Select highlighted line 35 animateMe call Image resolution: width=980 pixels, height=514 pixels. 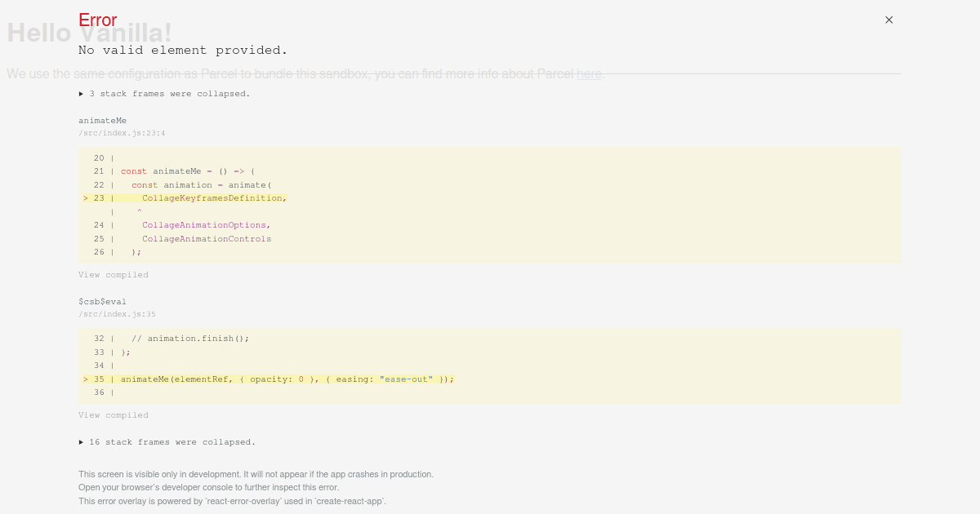pyautogui.click(x=287, y=379)
